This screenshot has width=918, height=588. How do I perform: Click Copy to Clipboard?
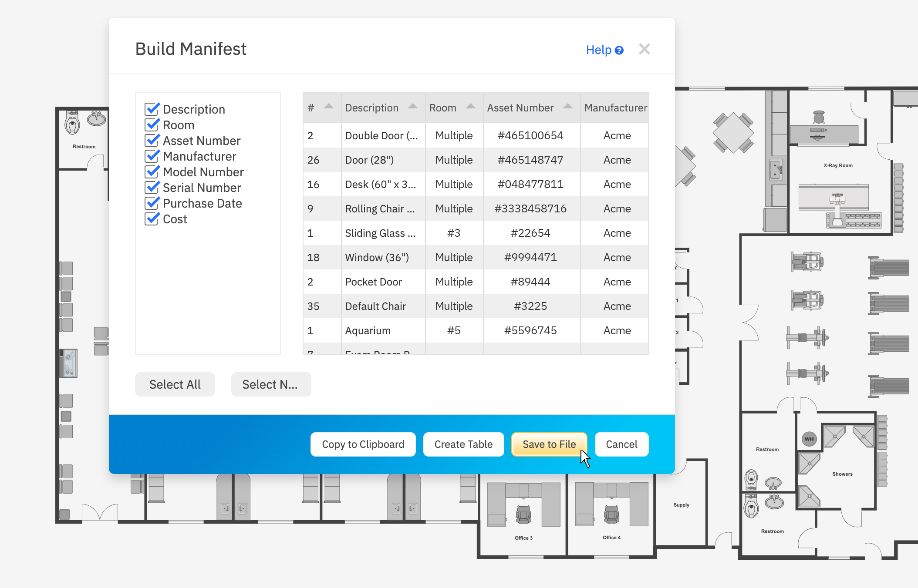tap(363, 444)
